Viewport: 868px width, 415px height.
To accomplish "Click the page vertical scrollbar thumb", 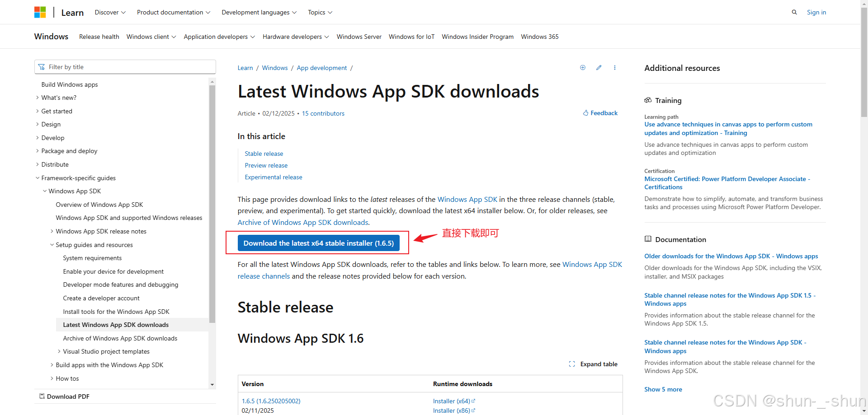I will (x=864, y=63).
